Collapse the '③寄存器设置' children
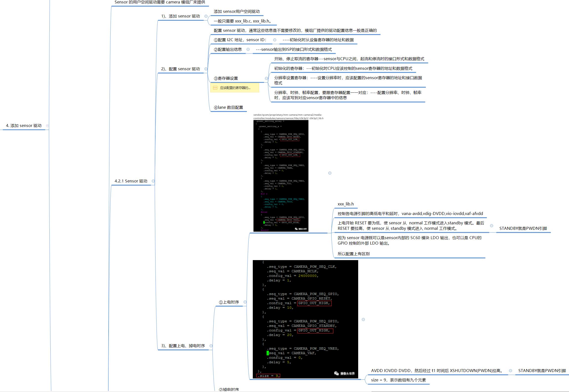This screenshot has width=569, height=392. [x=266, y=78]
